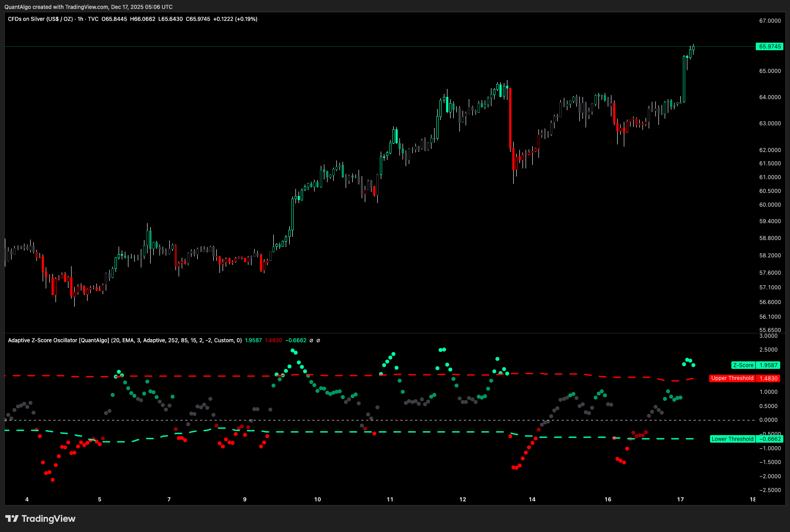
Task: Click the CFDs on Silver symbol title
Action: point(40,19)
